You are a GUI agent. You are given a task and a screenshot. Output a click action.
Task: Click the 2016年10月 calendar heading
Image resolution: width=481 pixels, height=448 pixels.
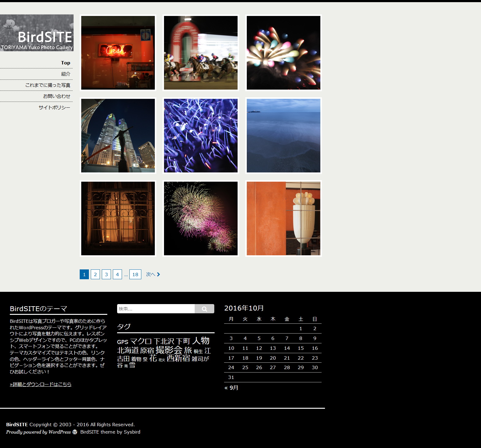click(x=244, y=308)
